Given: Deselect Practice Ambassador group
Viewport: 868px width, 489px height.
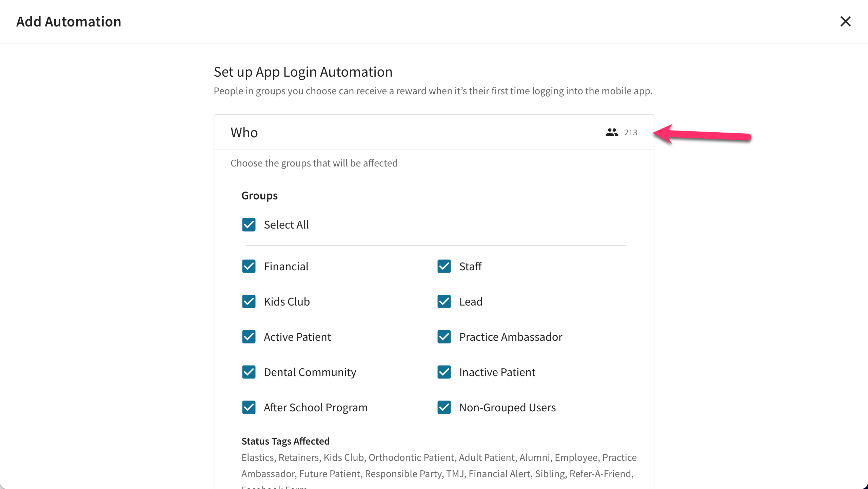Looking at the screenshot, I should coord(444,337).
